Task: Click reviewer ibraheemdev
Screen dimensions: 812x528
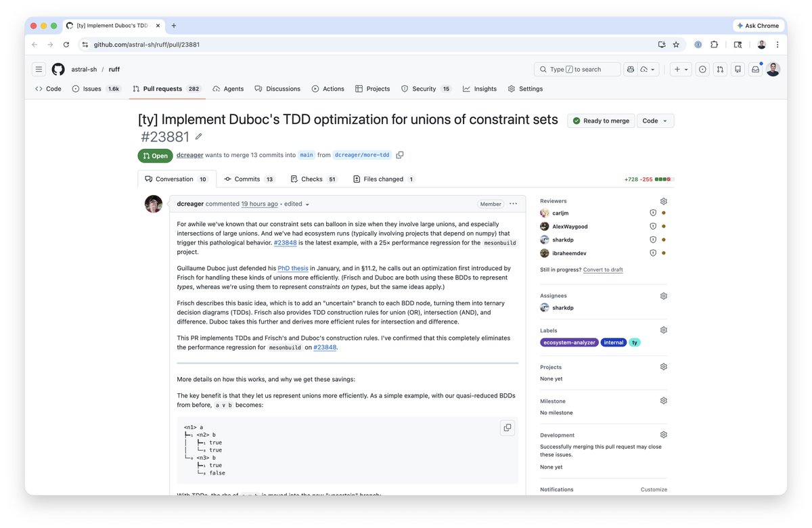Action: click(x=569, y=253)
